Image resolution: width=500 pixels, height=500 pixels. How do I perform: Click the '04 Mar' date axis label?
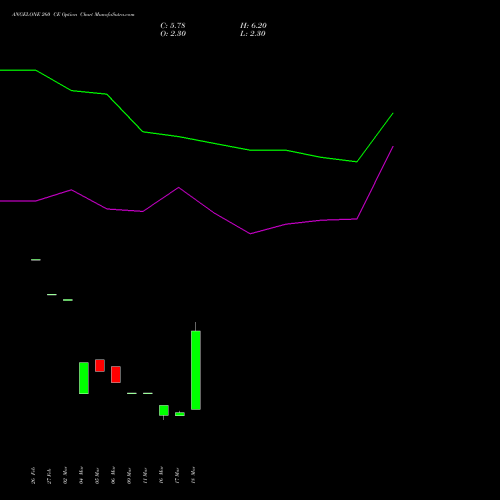[x=81, y=475]
